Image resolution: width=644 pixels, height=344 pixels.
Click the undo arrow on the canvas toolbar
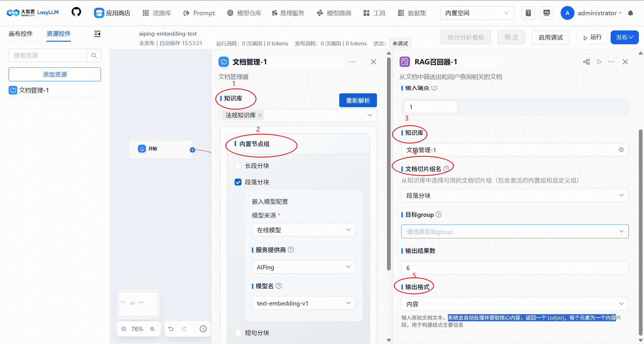pyautogui.click(x=171, y=329)
